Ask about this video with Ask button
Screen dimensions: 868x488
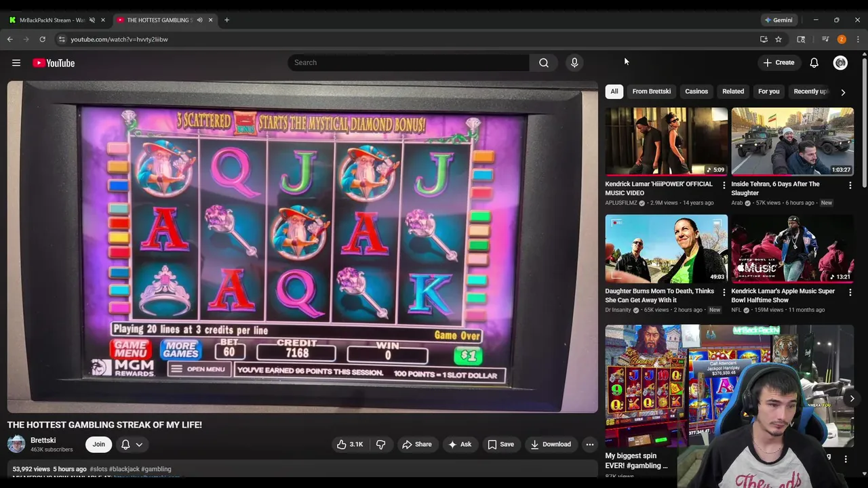coord(460,445)
